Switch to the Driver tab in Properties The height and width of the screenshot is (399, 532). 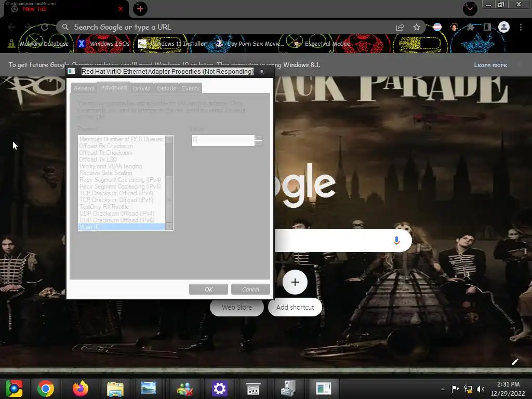141,88
